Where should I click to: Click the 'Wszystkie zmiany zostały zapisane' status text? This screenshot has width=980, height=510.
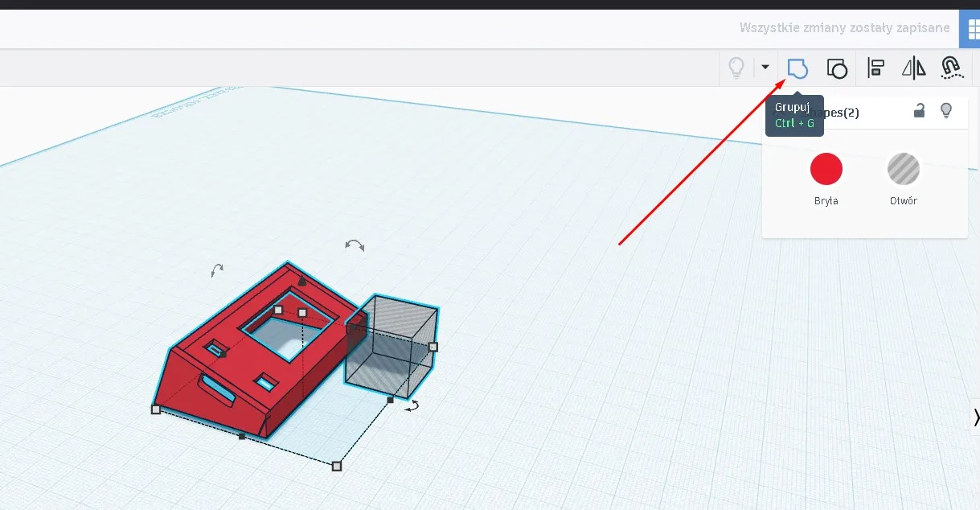coord(844,28)
